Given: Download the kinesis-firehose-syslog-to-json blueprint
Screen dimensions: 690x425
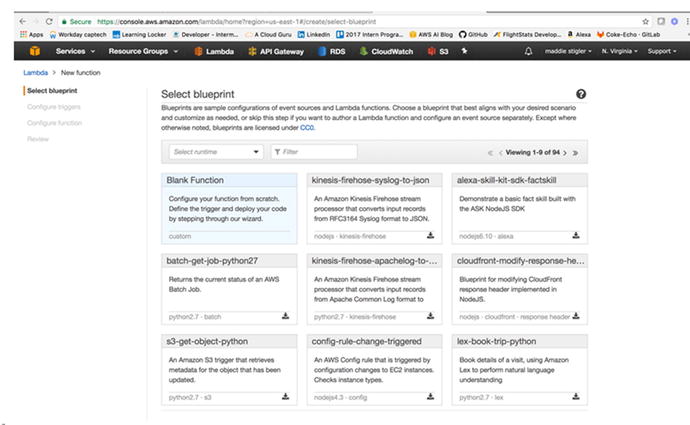Looking at the screenshot, I should pyautogui.click(x=430, y=236).
